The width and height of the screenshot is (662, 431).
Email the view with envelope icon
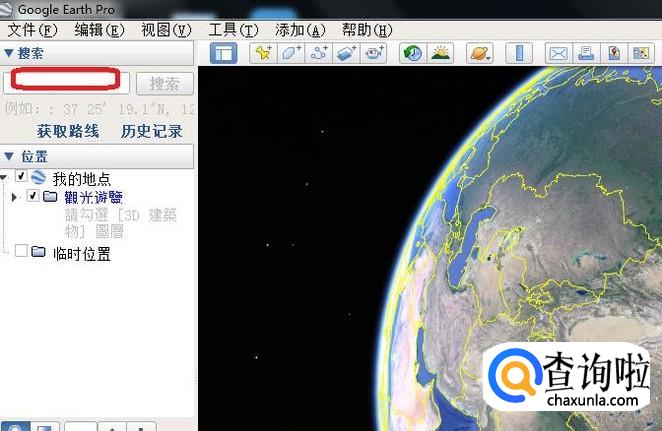[559, 54]
